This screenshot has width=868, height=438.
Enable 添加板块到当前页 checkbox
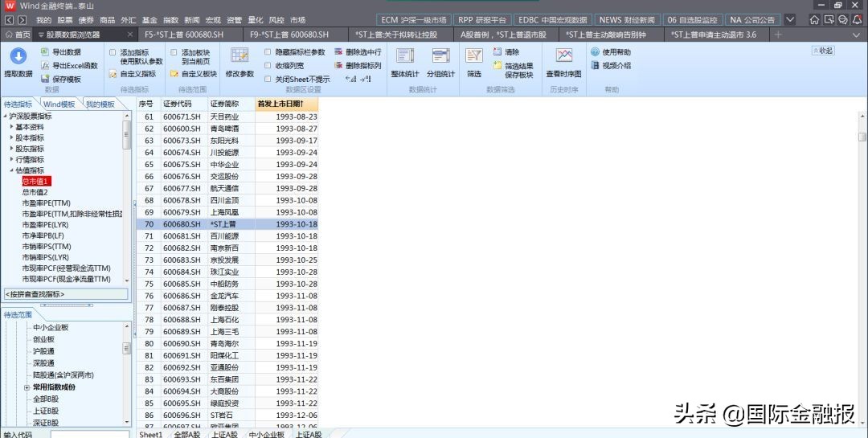point(174,52)
